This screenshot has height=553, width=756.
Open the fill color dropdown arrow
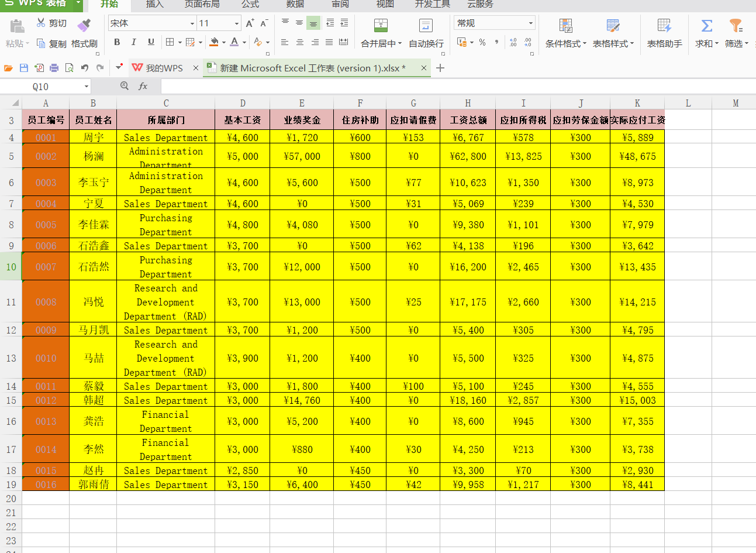coord(224,42)
